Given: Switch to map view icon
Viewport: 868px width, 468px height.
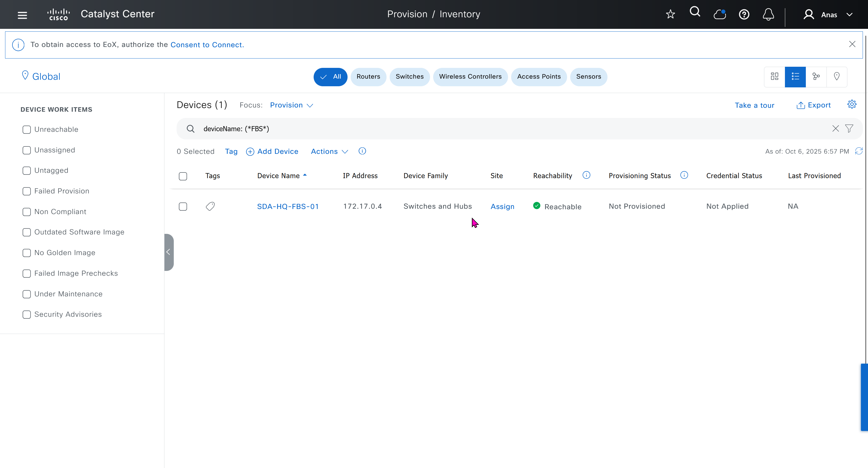Looking at the screenshot, I should [x=836, y=77].
